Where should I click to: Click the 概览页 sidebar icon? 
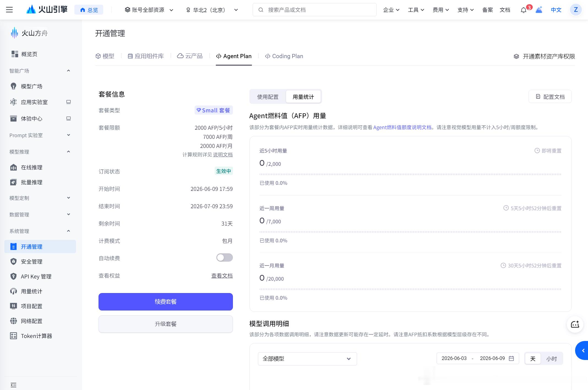[x=15, y=54]
